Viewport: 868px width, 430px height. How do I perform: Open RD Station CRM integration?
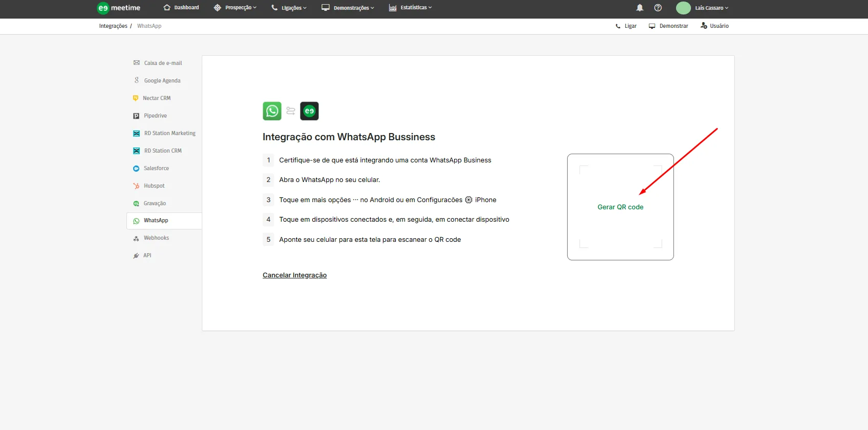[163, 151]
